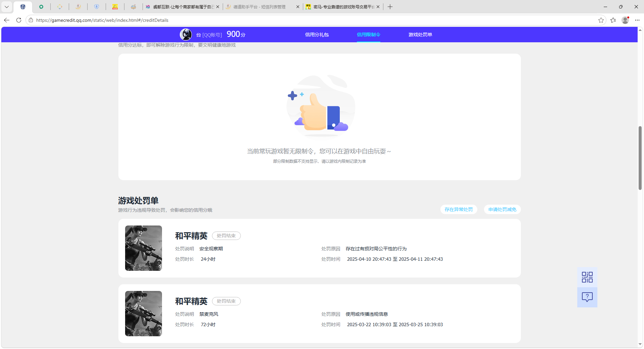Show the QR code from floating sidebar
This screenshot has height=349, width=644.
pyautogui.click(x=587, y=277)
